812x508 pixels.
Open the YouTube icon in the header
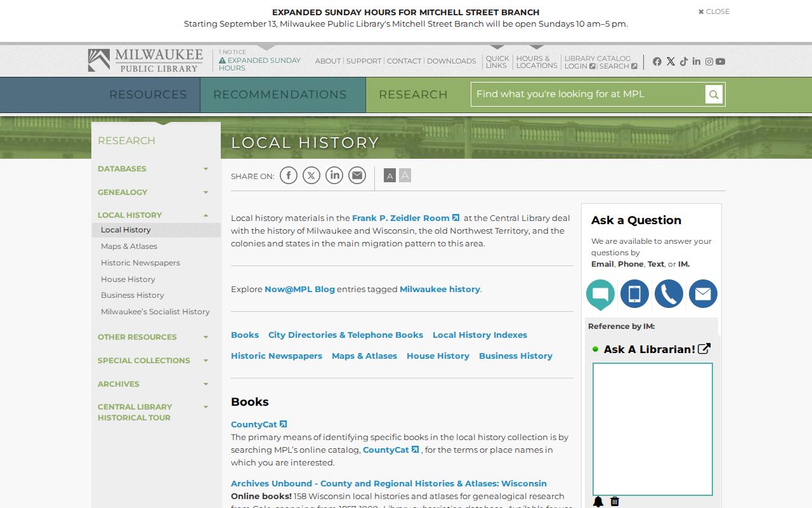tap(721, 62)
